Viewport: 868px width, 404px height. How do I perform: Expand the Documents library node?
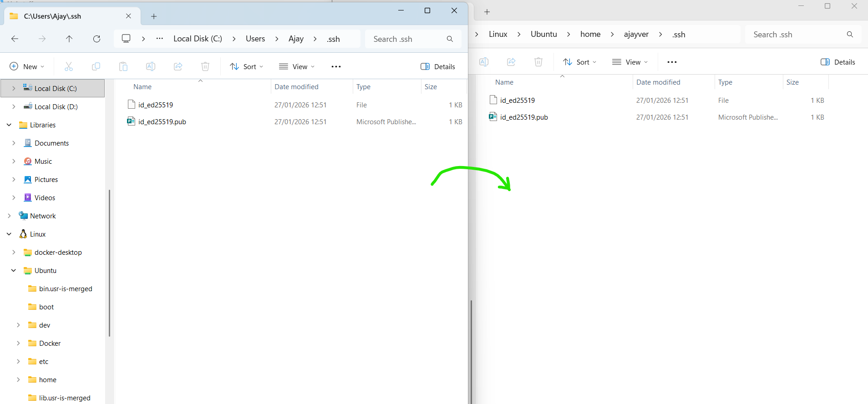14,143
